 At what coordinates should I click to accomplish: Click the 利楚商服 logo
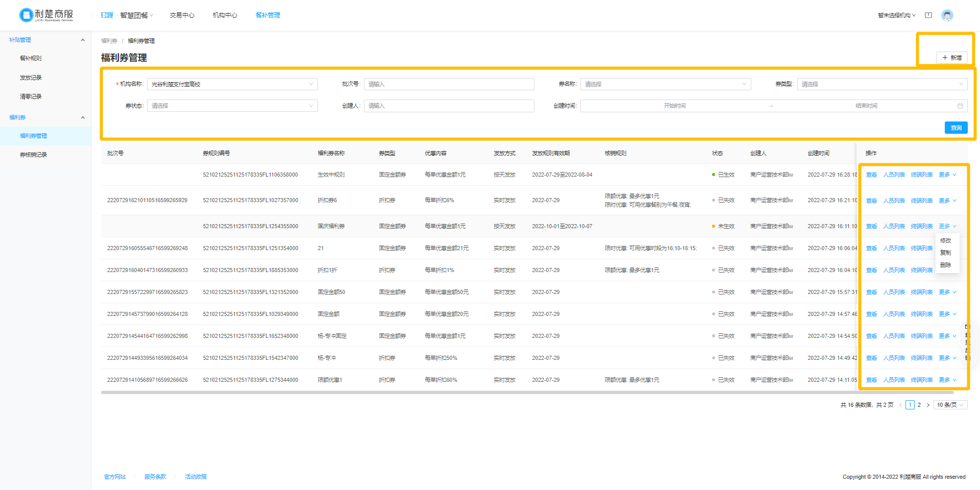pyautogui.click(x=46, y=15)
